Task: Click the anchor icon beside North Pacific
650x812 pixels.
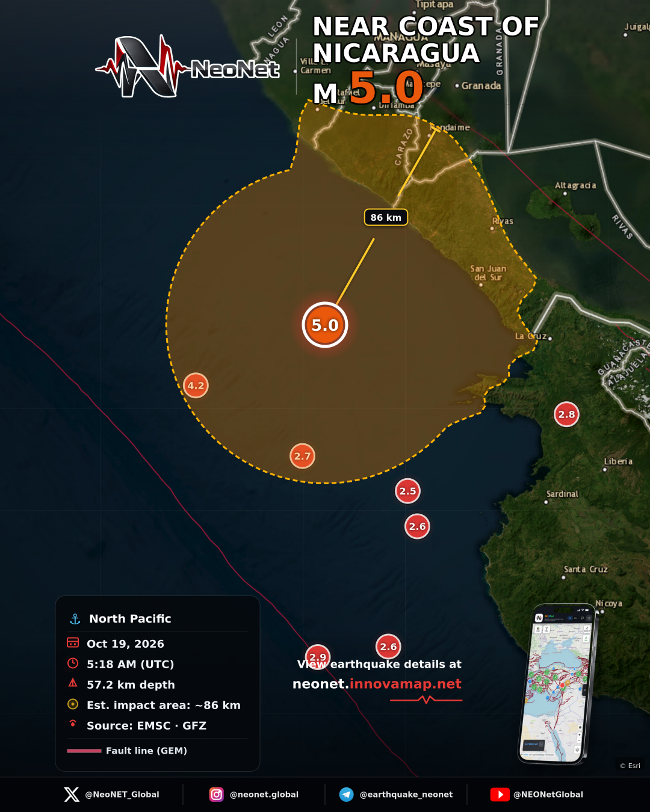Action: click(75, 619)
